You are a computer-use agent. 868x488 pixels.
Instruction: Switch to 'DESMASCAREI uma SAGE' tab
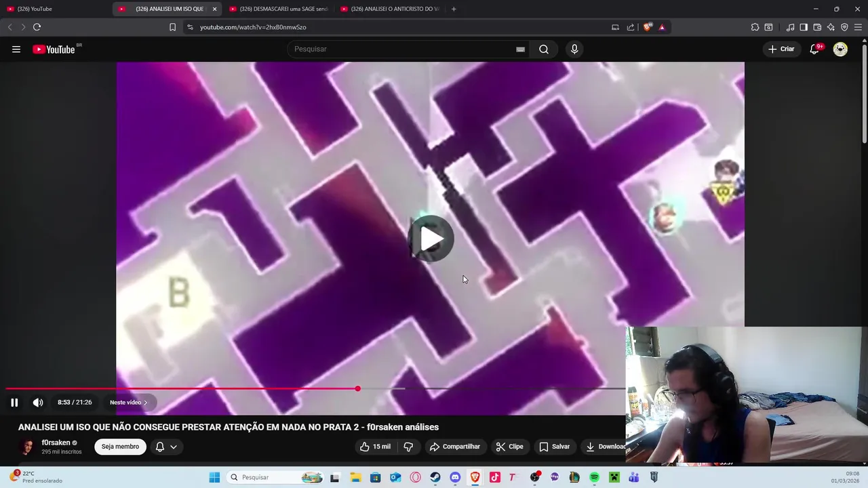(278, 9)
